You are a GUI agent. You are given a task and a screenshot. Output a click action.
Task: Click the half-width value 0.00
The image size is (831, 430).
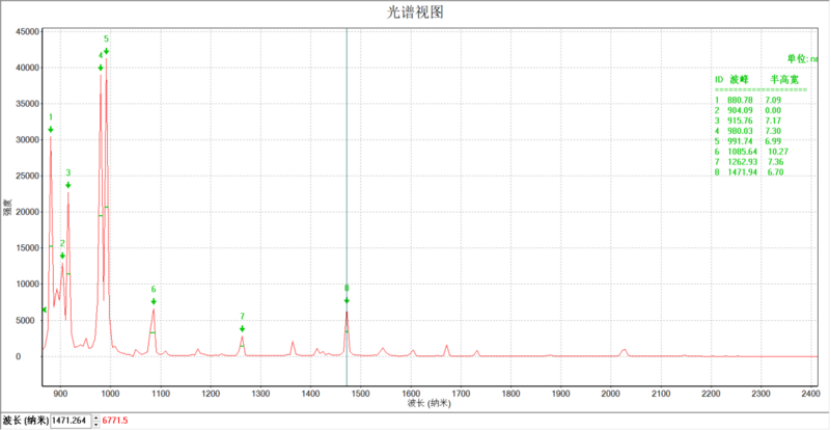[773, 110]
